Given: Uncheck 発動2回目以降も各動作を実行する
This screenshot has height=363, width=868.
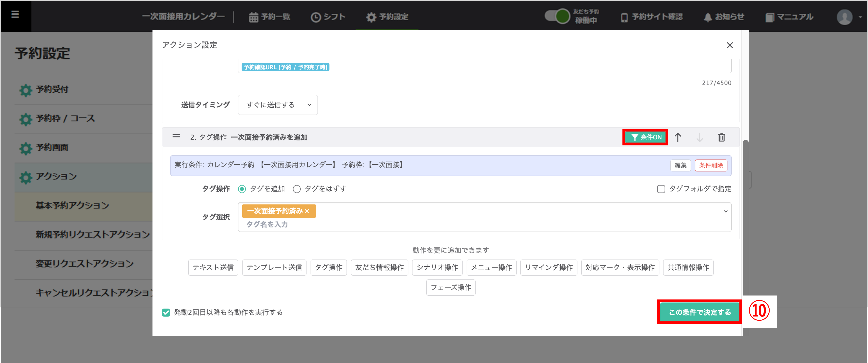Looking at the screenshot, I should point(166,312).
